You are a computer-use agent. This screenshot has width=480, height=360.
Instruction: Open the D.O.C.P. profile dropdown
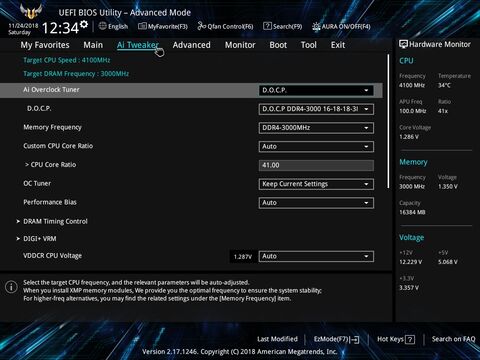[316, 109]
